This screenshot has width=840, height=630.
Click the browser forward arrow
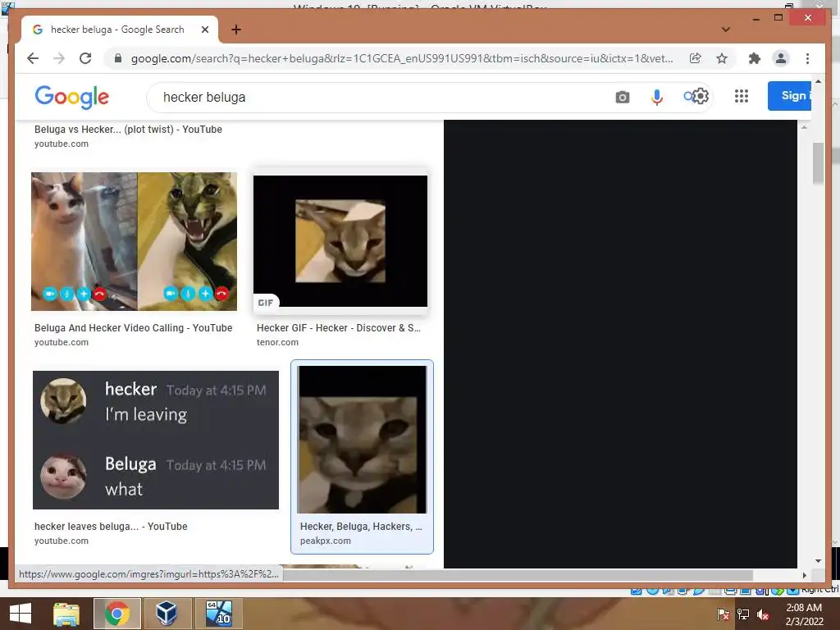[x=59, y=58]
